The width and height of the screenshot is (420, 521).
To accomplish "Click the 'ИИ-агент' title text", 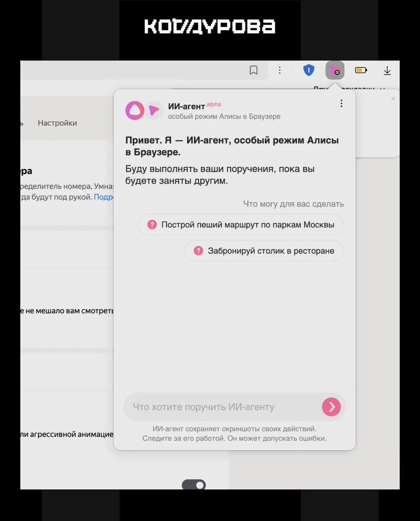I will click(x=186, y=106).
